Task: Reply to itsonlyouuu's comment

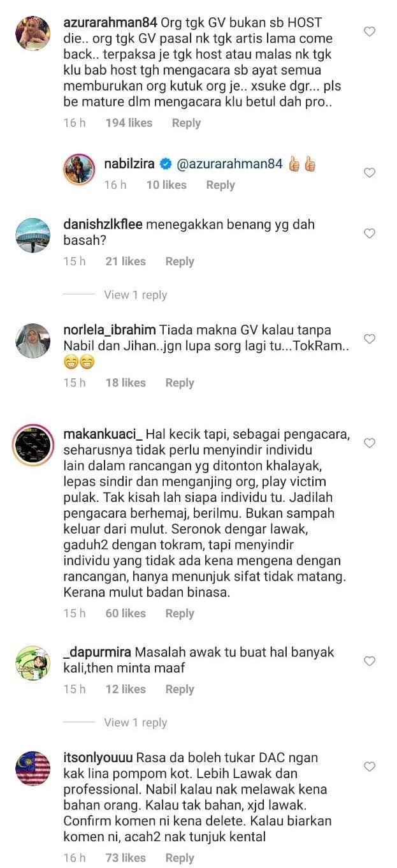Action: pyautogui.click(x=180, y=858)
